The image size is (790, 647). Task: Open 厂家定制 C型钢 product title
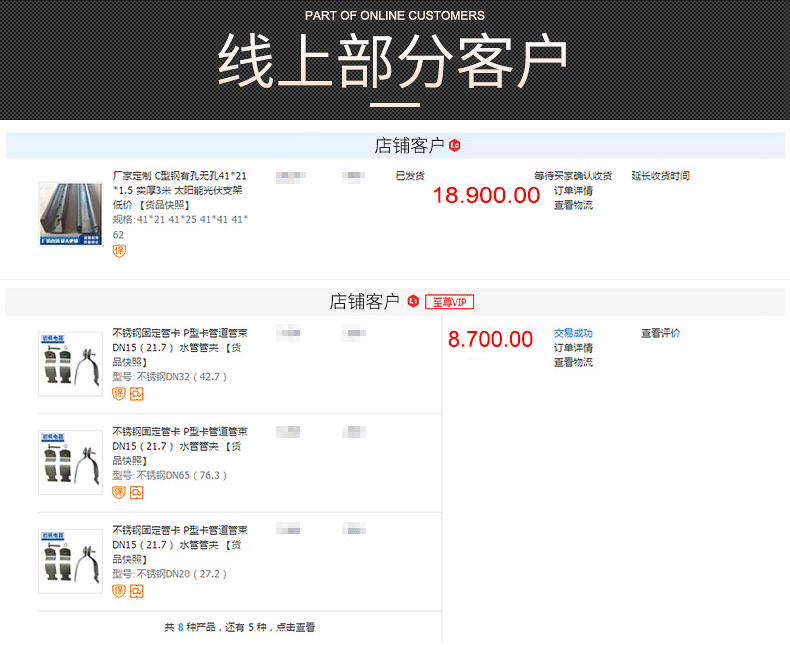(x=180, y=190)
